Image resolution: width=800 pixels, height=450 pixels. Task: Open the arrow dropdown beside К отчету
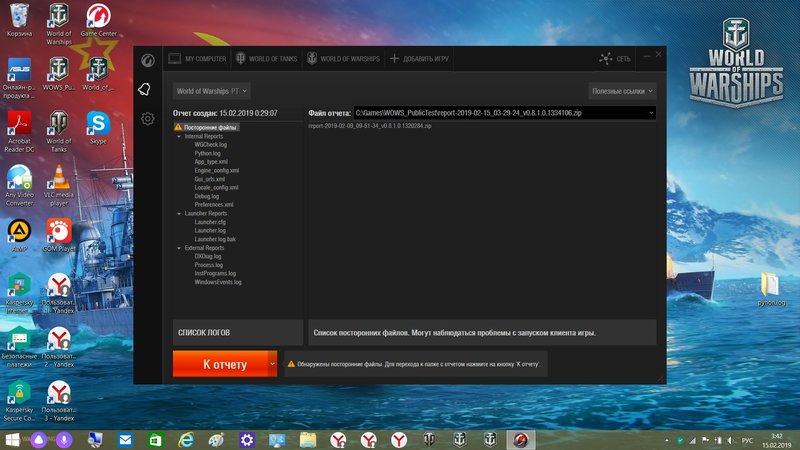click(272, 364)
